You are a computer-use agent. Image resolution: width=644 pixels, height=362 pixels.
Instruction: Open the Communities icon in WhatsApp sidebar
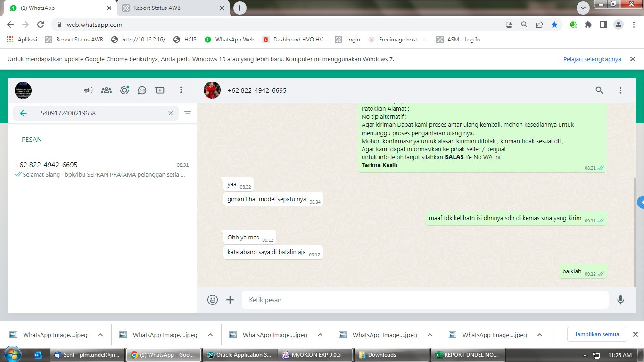107,90
